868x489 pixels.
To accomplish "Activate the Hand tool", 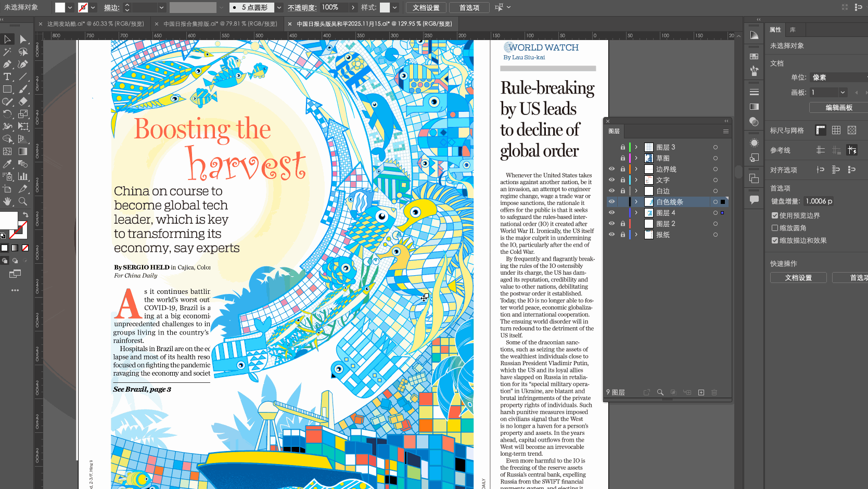I will pyautogui.click(x=7, y=201).
